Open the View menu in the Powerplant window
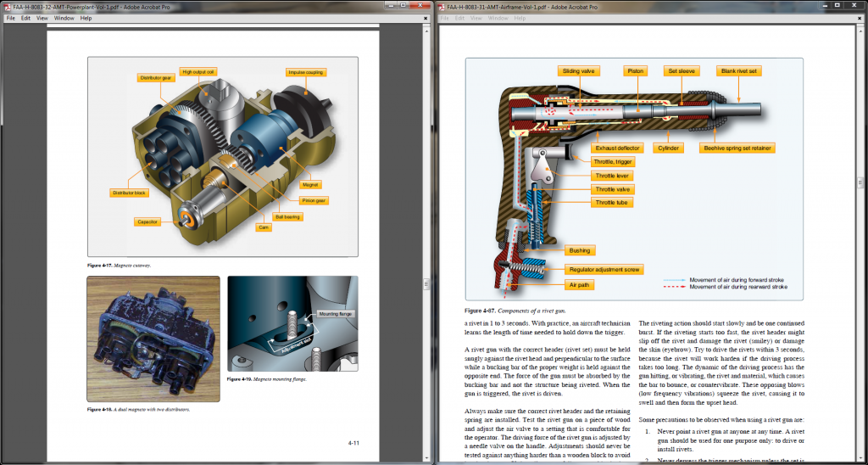 pos(42,18)
